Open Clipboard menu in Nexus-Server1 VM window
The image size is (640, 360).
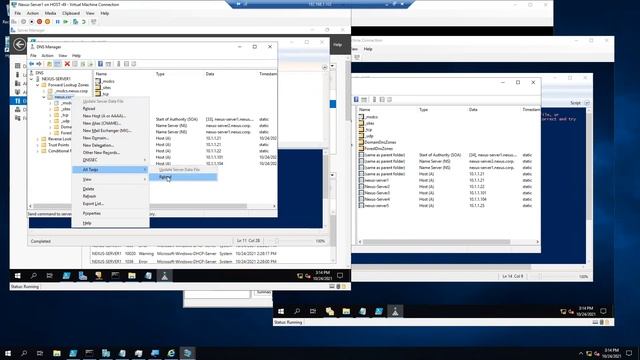point(71,13)
